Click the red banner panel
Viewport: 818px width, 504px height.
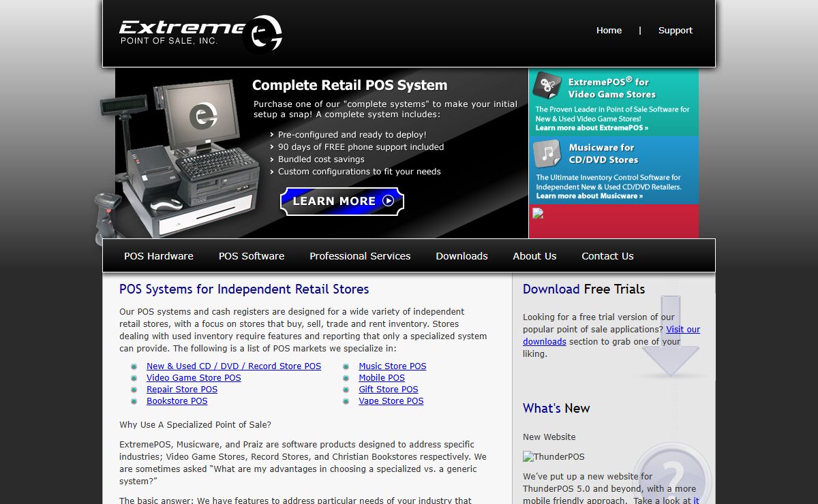pyautogui.click(x=613, y=221)
